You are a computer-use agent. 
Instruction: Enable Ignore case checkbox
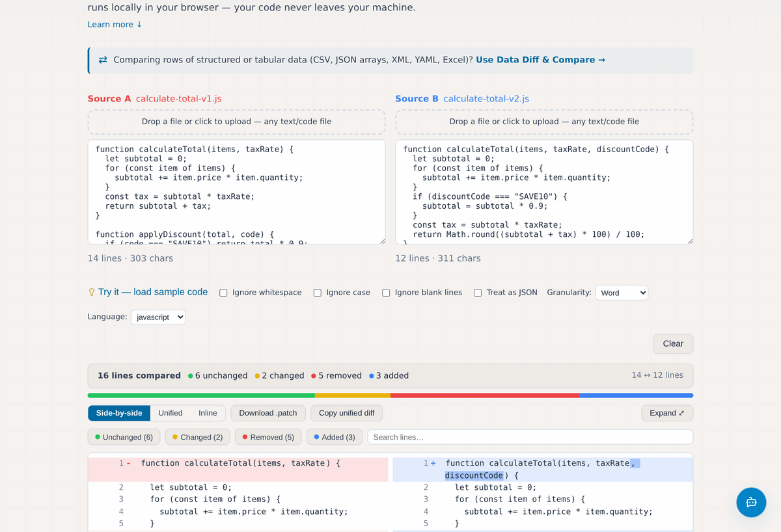[x=318, y=293]
